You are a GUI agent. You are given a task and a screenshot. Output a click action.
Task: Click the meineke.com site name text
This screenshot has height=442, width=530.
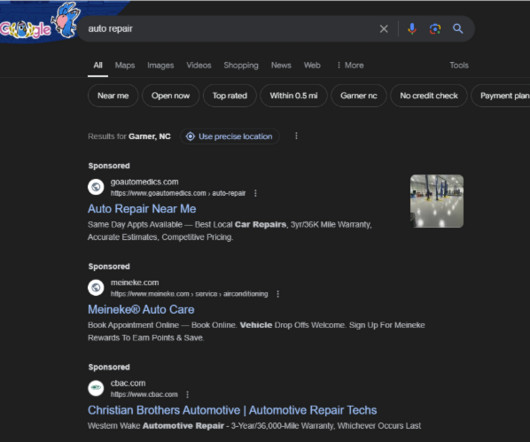tap(135, 283)
